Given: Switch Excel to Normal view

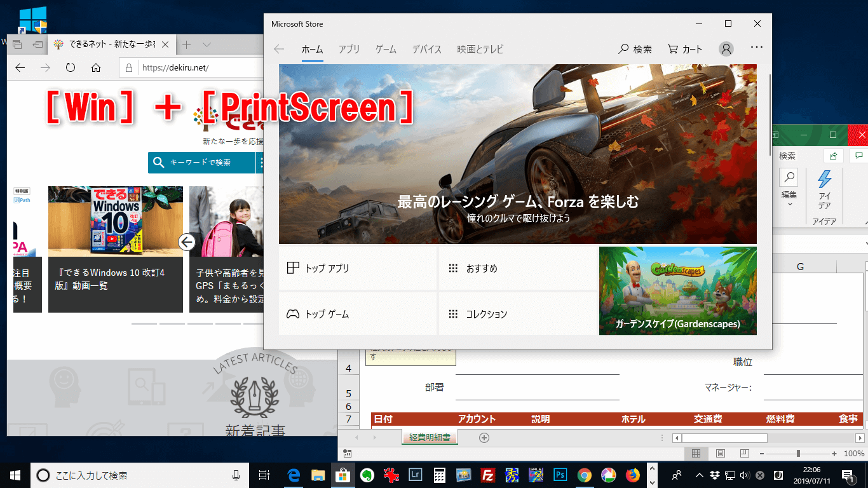Looking at the screenshot, I should tap(696, 454).
